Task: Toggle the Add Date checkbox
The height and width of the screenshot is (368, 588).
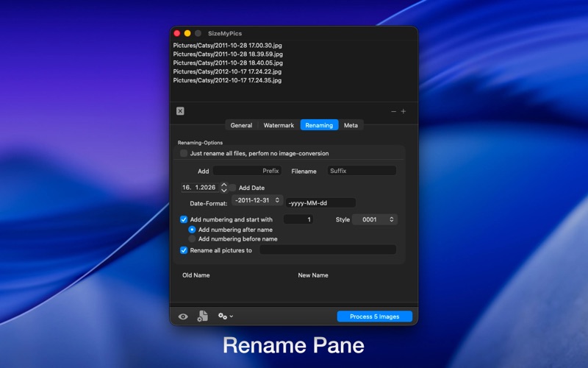Action: coord(233,188)
